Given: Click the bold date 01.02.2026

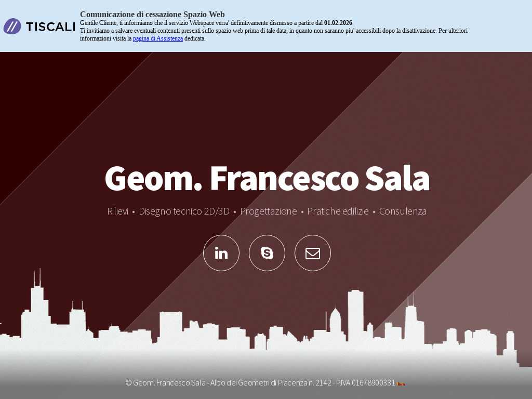Looking at the screenshot, I should [x=338, y=23].
